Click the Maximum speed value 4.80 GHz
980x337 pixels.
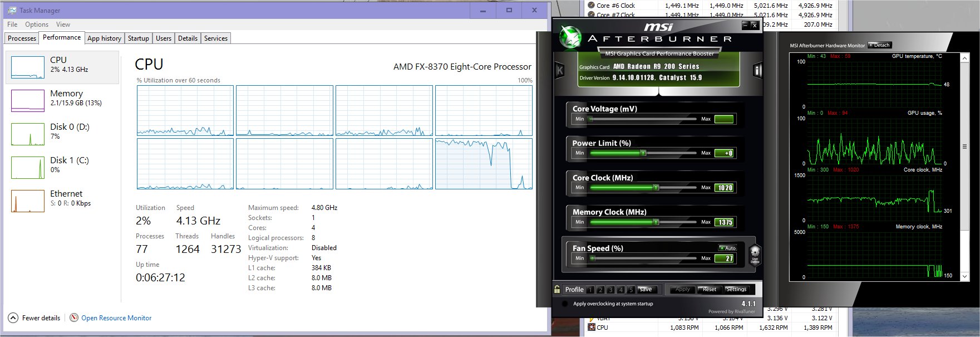[x=324, y=208]
